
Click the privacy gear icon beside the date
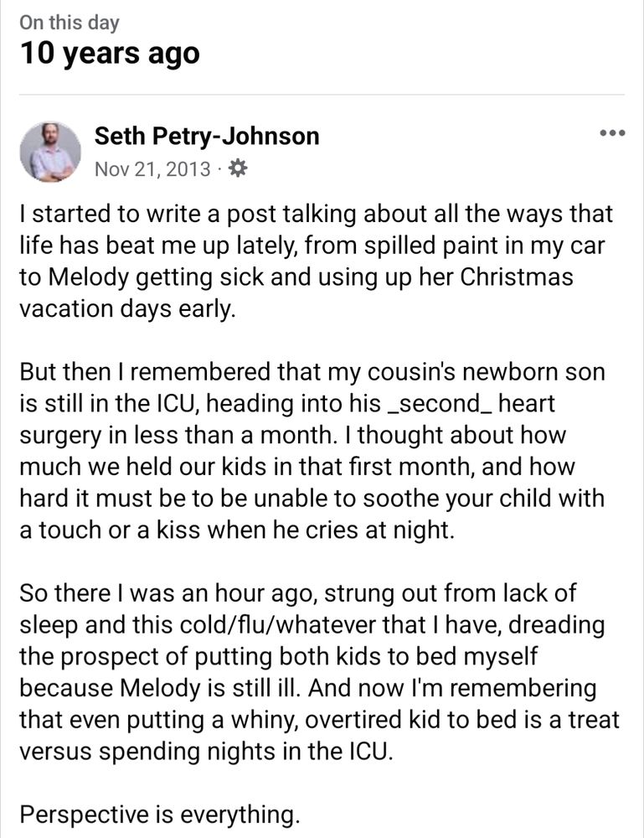(237, 168)
